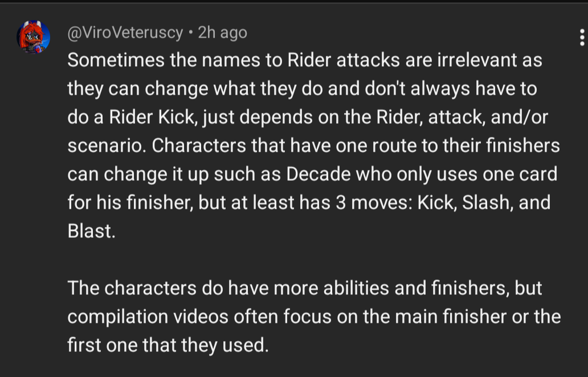
Task: Select the first paragraph starting 'Sometimes the names'
Action: pos(314,145)
